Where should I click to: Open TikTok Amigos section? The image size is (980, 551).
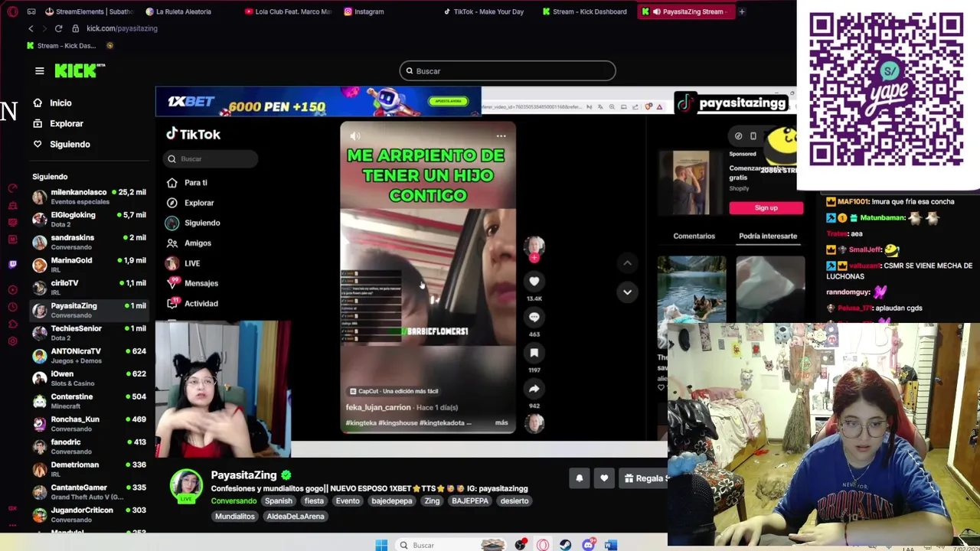pos(189,243)
